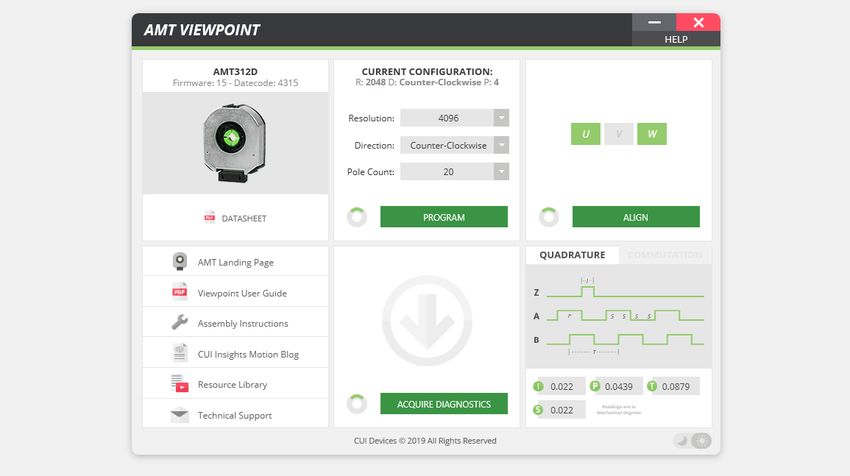Viewport: 850px width, 476px height.
Task: Click the spinner next to Acquire Diagnostics
Action: pyautogui.click(x=357, y=403)
